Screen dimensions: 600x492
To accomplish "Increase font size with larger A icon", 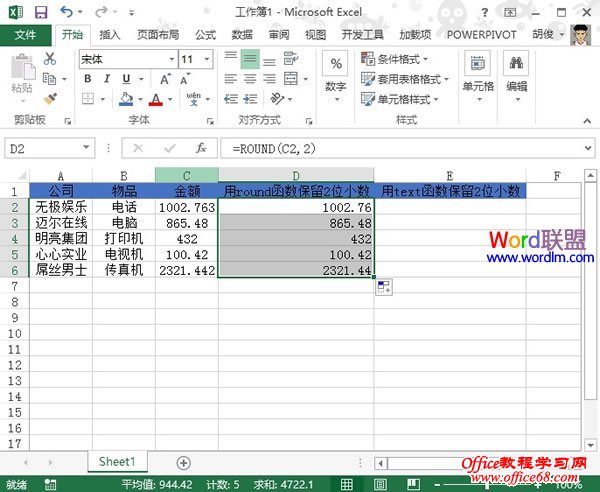I will point(165,79).
